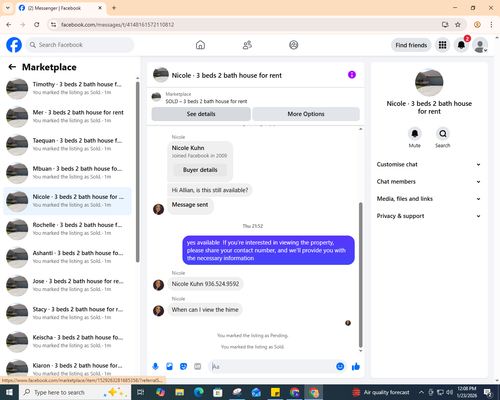Screen dimensions: 500x400
Task: Search within the conversation
Action: click(443, 134)
